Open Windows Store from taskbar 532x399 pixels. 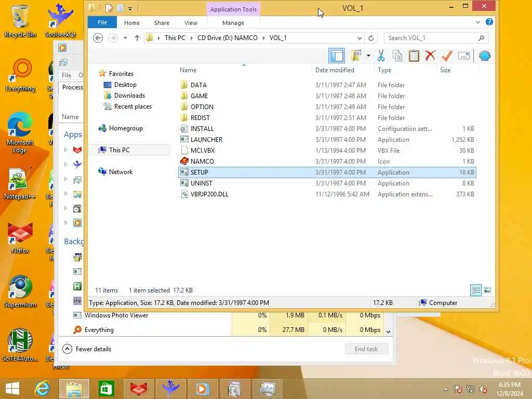coord(106,389)
